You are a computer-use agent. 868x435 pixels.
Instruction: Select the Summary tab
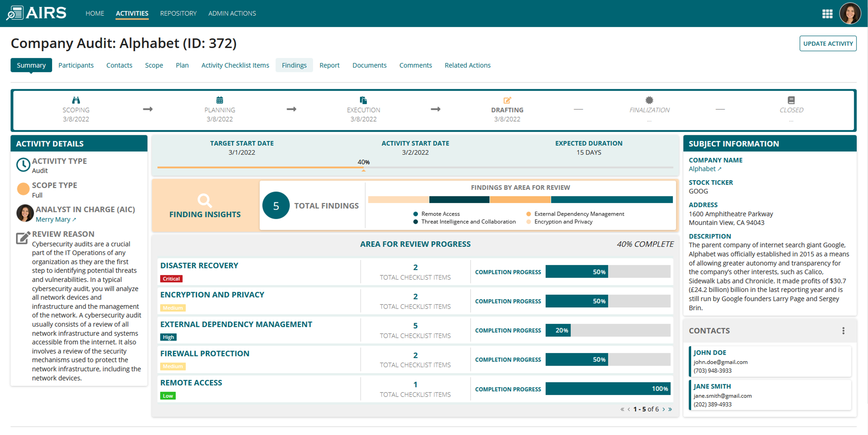(x=31, y=65)
